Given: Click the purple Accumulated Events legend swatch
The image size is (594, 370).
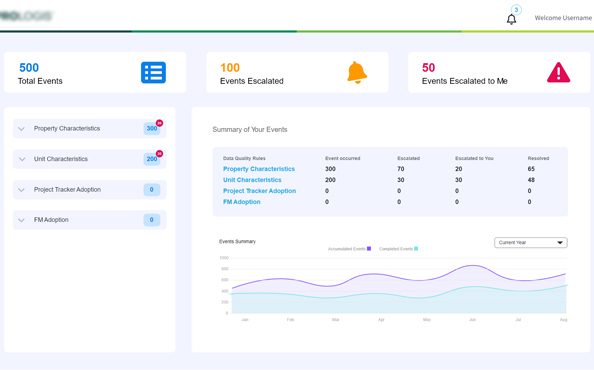Looking at the screenshot, I should [369, 249].
